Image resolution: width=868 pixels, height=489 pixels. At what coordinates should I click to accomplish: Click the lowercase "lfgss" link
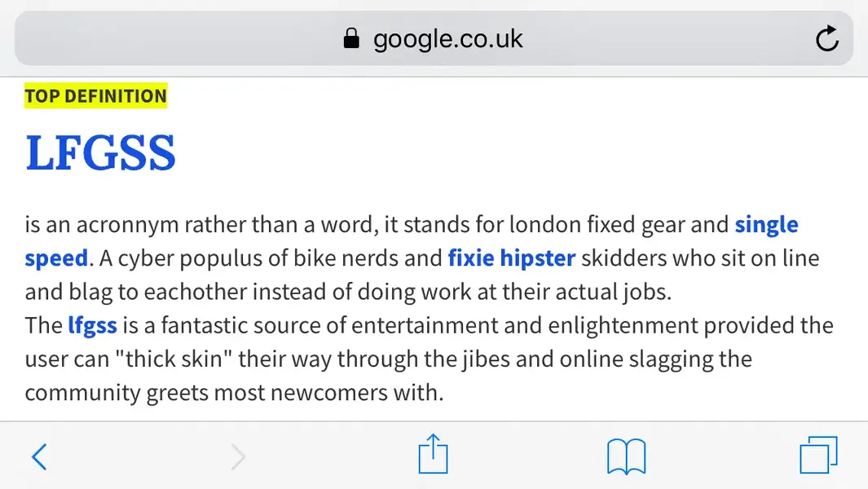pyautogui.click(x=92, y=326)
